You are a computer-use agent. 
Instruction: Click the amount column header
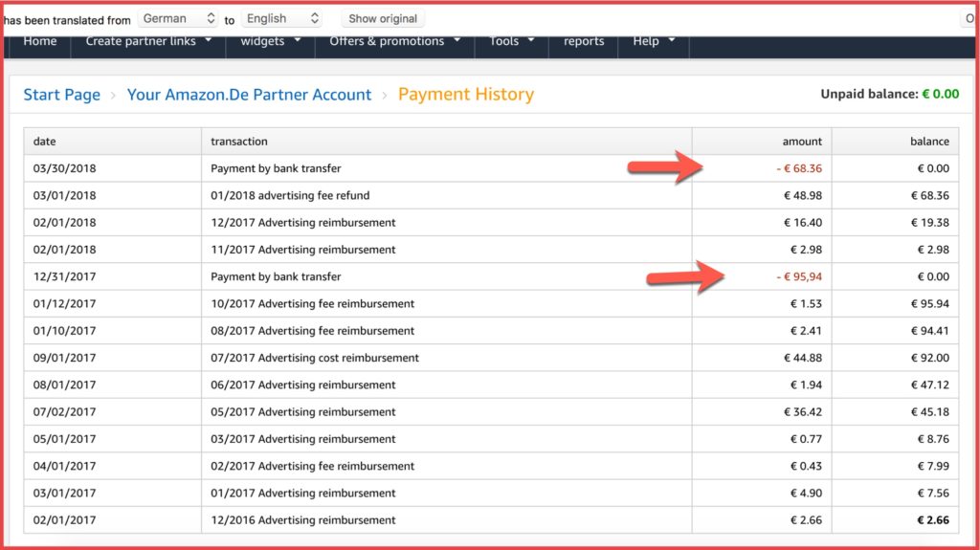761,142
